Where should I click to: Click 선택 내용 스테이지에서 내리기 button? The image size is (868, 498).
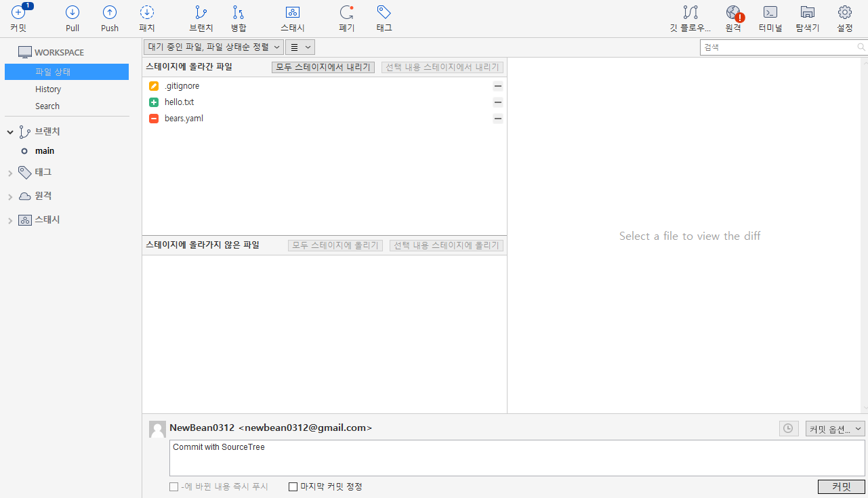coord(442,67)
